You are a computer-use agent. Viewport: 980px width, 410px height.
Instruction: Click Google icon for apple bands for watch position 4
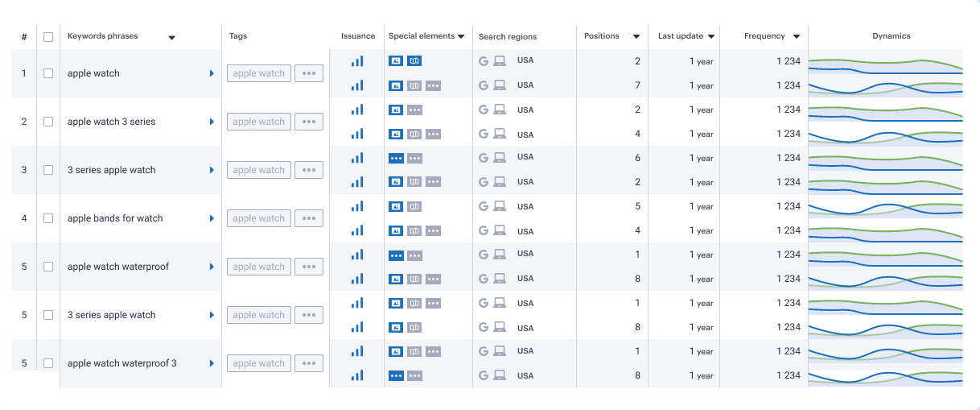484,230
